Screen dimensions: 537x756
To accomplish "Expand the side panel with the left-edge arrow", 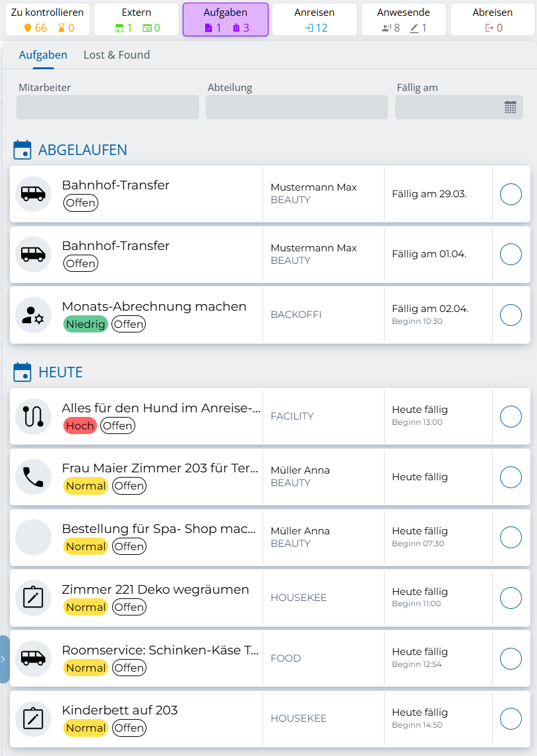I will (x=3, y=658).
